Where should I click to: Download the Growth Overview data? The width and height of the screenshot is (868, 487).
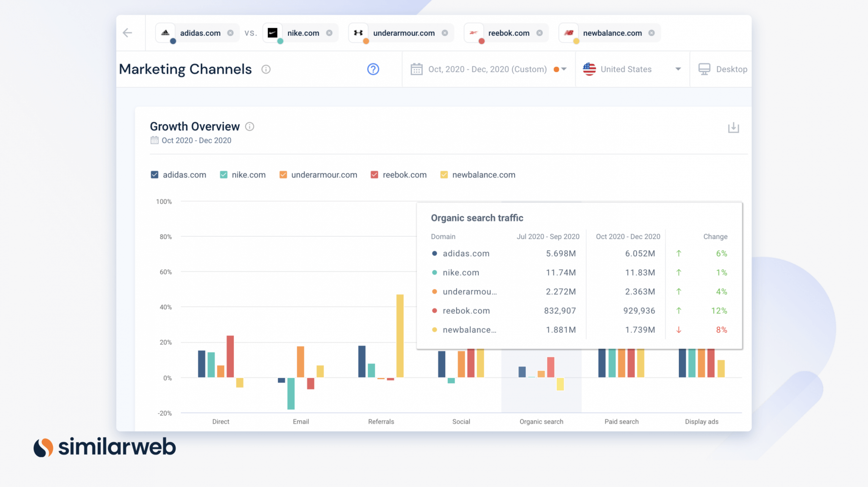733,128
